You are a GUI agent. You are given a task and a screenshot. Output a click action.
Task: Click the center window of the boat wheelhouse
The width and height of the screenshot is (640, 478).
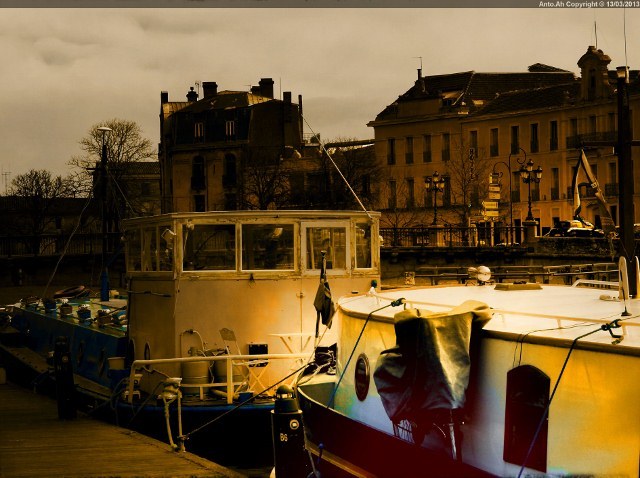click(267, 246)
